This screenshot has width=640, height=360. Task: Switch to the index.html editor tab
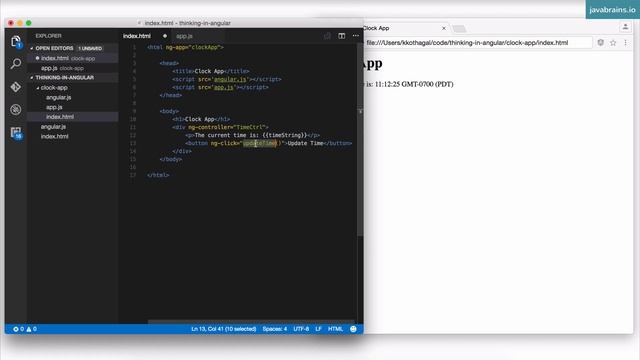click(137, 36)
